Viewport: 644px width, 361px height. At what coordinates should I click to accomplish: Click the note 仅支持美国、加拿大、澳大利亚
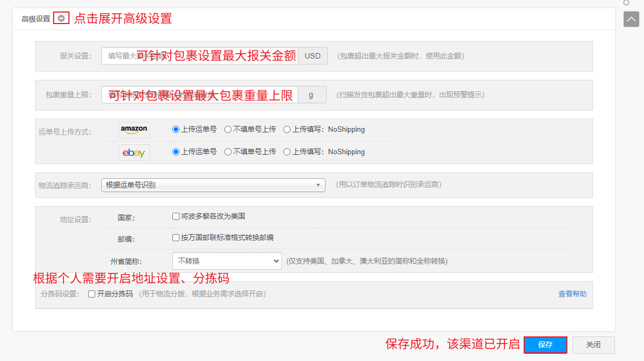point(367,261)
